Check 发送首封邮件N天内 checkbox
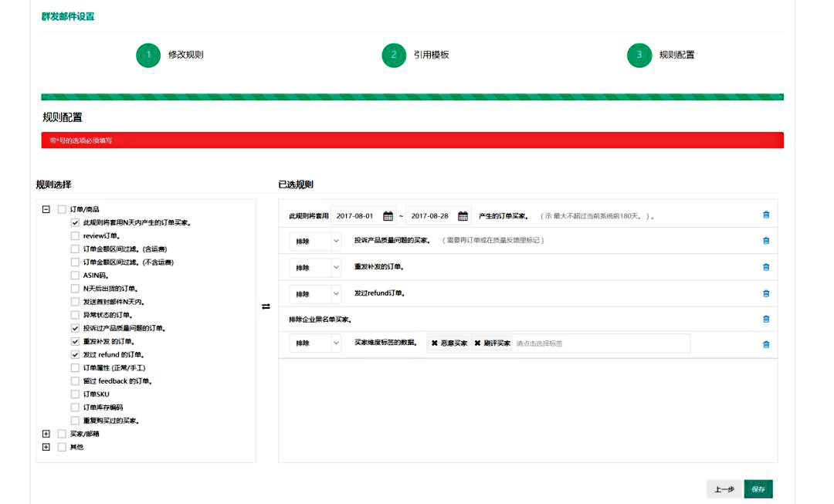Image resolution: width=834 pixels, height=504 pixels. (x=75, y=302)
